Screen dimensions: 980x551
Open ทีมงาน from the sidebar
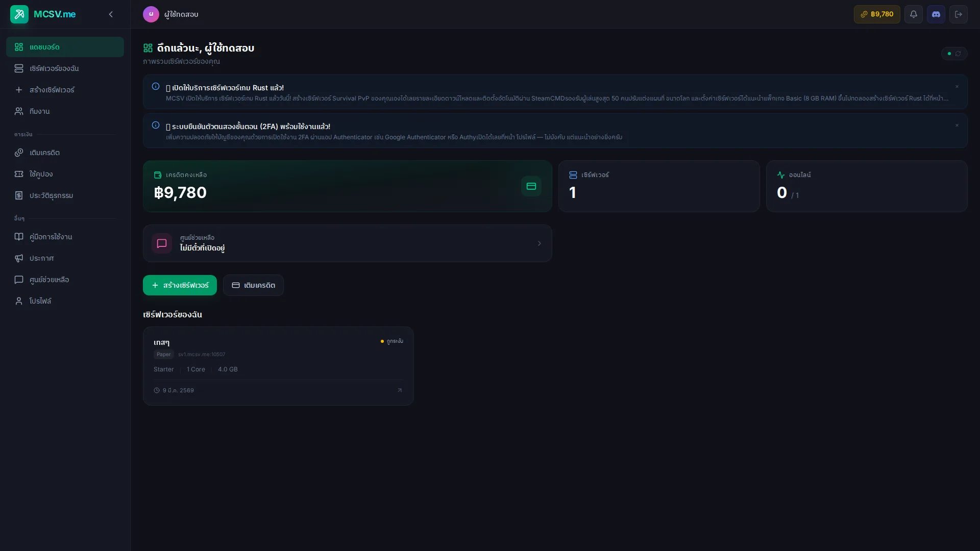38,111
